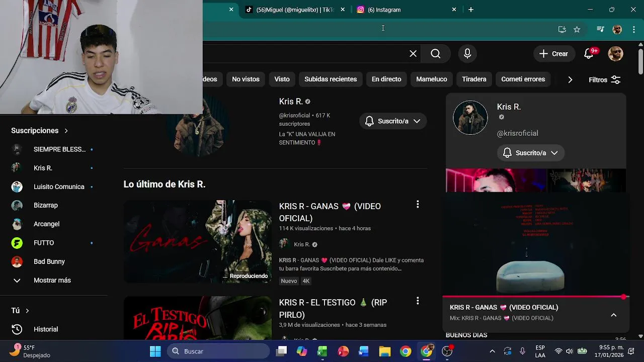This screenshot has width=644, height=362.
Task: Open Chrome media control icon
Action: click(x=600, y=30)
